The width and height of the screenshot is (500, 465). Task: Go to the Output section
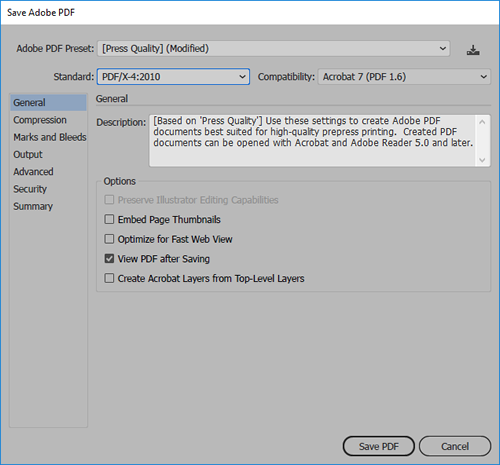pyautogui.click(x=28, y=155)
